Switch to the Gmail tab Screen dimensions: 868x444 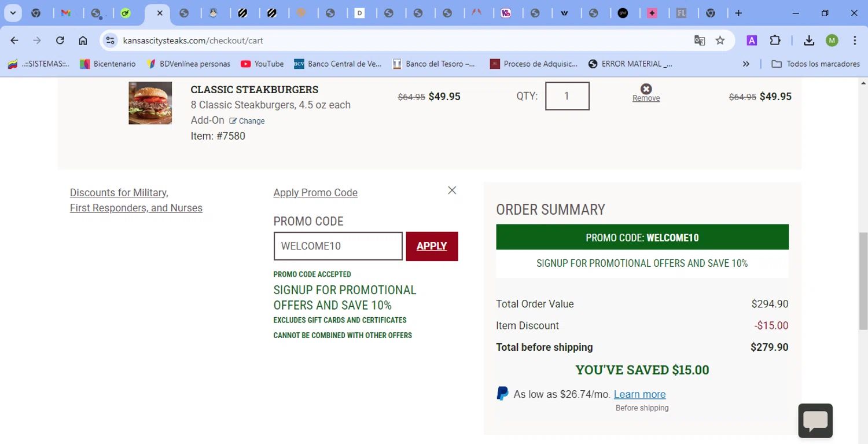coord(66,13)
